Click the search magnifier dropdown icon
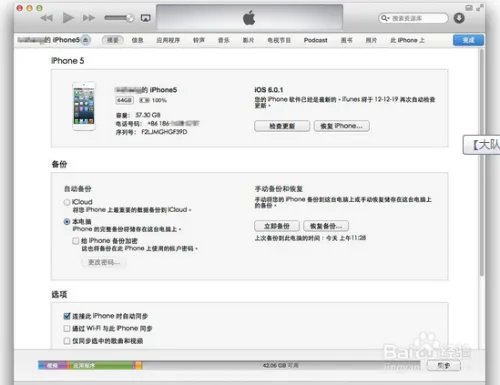Viewport: 500px width, 385px height. click(x=385, y=18)
